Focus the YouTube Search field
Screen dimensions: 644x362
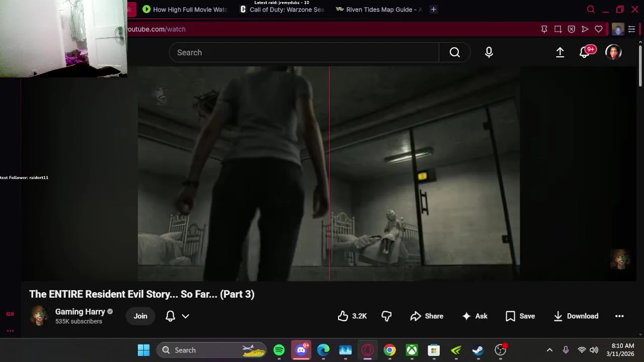[304, 52]
